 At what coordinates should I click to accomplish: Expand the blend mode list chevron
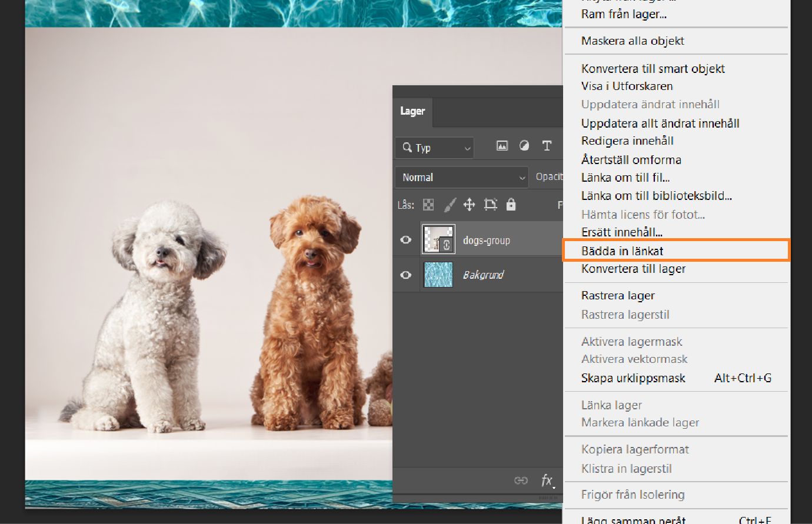click(521, 178)
